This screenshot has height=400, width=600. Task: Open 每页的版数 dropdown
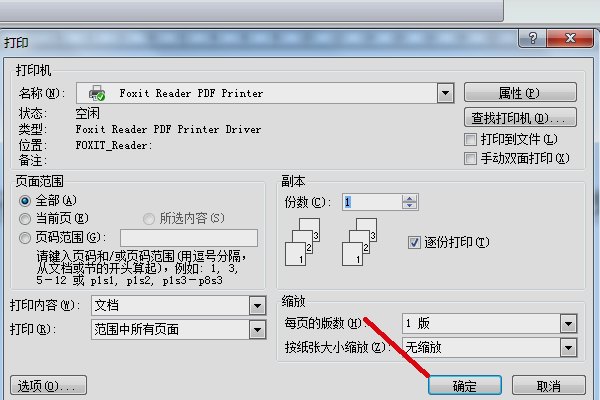click(569, 323)
